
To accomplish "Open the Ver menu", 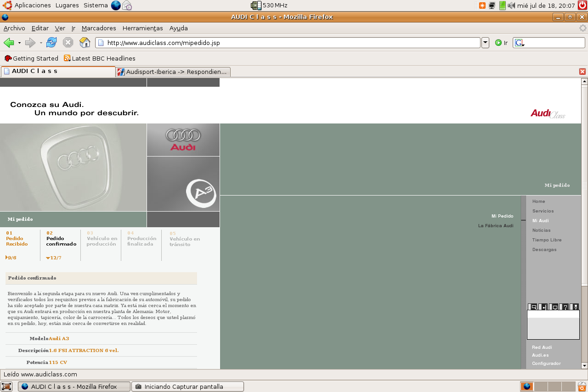I will point(60,28).
